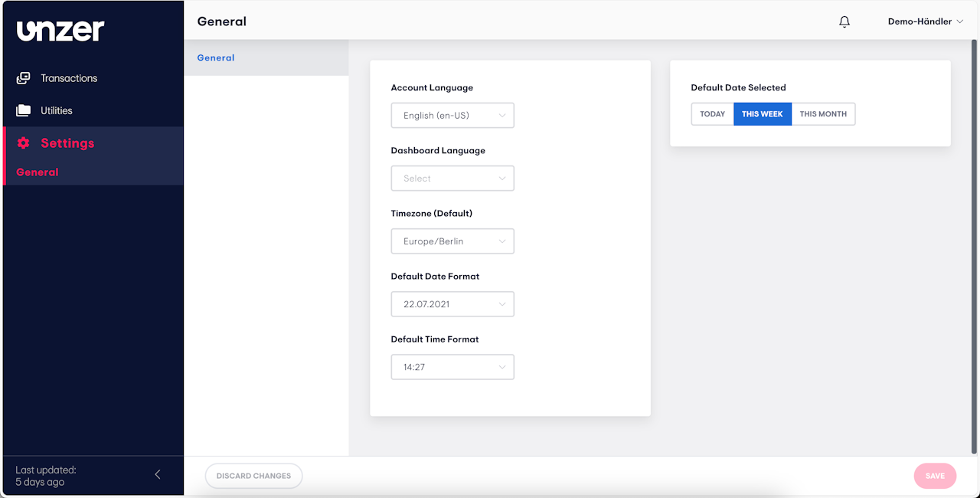Select THIS MONTH as default date
Viewport: 980px width, 498px height.
tap(823, 114)
